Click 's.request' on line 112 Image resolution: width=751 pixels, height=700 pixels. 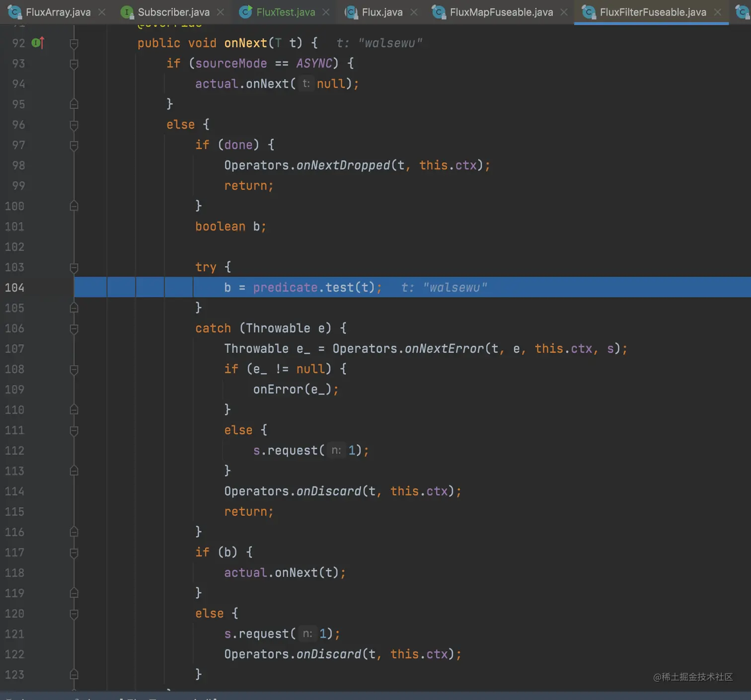(x=285, y=451)
